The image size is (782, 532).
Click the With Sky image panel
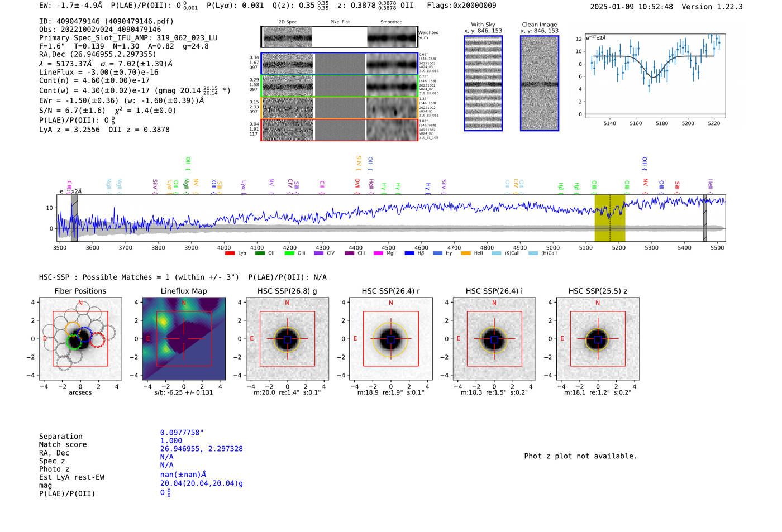483,83
